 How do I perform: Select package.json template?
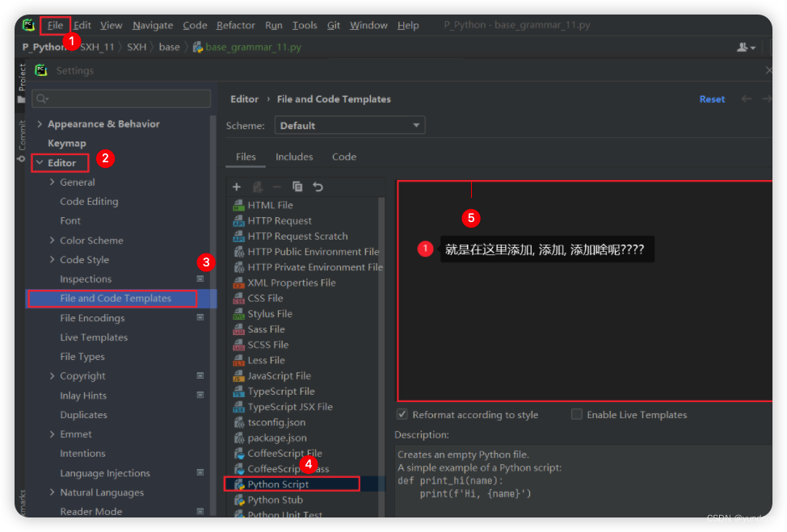[x=277, y=438]
